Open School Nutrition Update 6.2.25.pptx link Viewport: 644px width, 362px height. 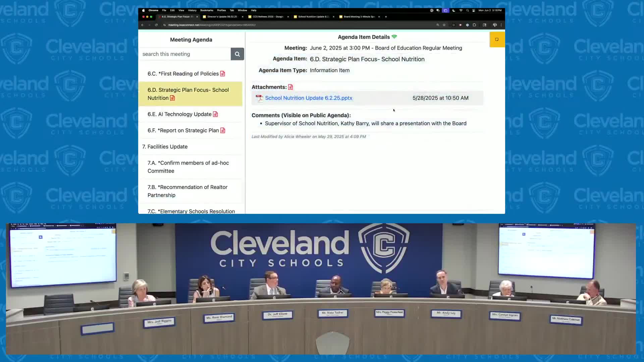(309, 98)
